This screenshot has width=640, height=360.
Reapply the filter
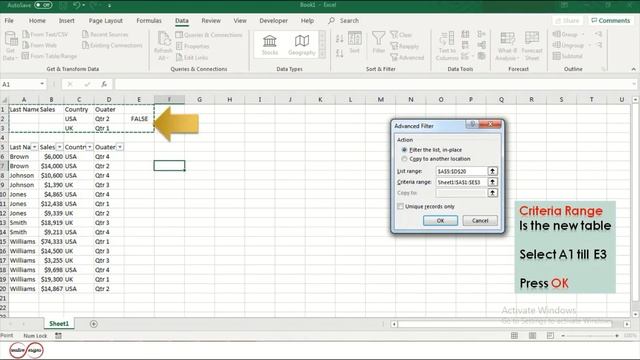coord(405,46)
